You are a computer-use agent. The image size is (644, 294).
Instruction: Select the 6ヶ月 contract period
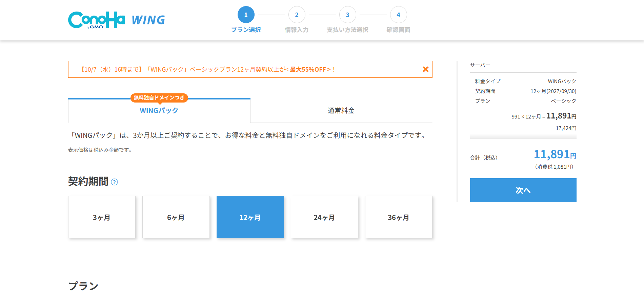click(176, 217)
